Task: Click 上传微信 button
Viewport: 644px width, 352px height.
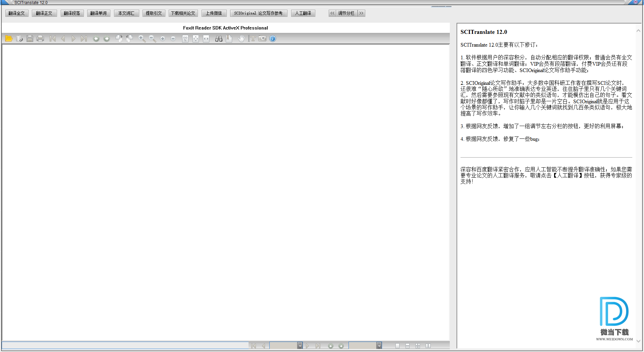Action: (214, 13)
